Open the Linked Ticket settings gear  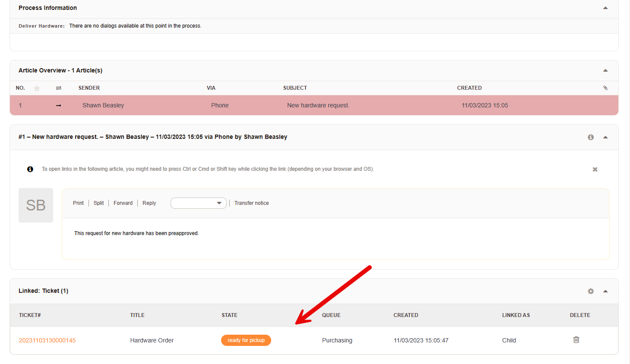click(x=591, y=291)
